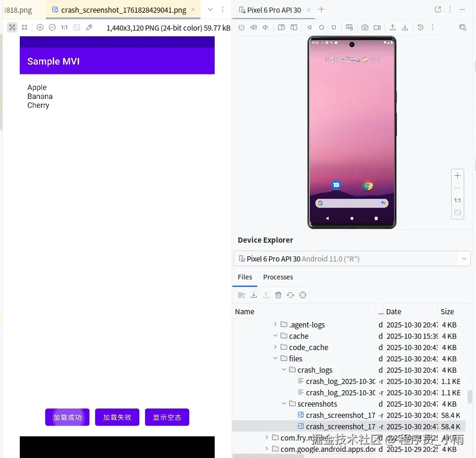The image size is (476, 458).
Task: Click emulator toolbar Back button
Action: [309, 28]
